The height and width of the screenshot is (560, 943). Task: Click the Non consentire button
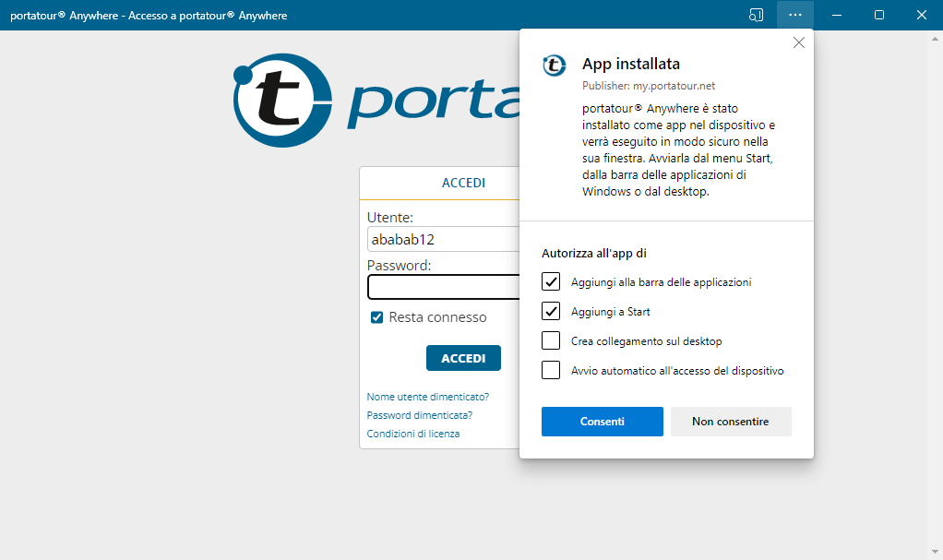point(731,422)
